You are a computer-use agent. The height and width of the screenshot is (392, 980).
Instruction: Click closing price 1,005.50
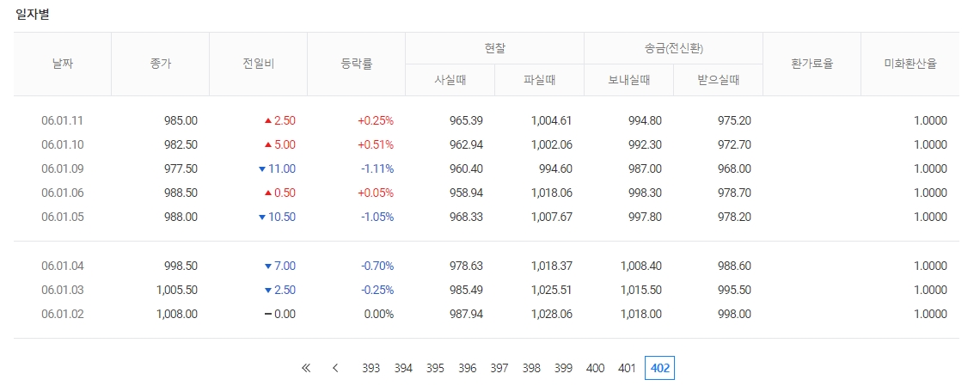point(177,290)
